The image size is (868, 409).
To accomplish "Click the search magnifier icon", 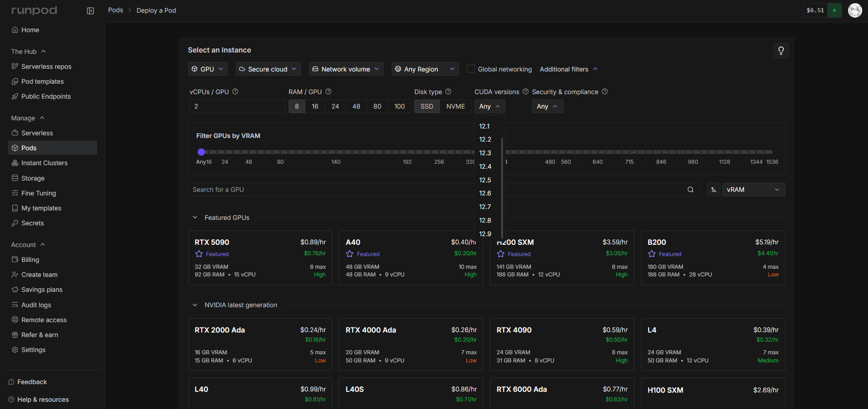I will coord(690,190).
